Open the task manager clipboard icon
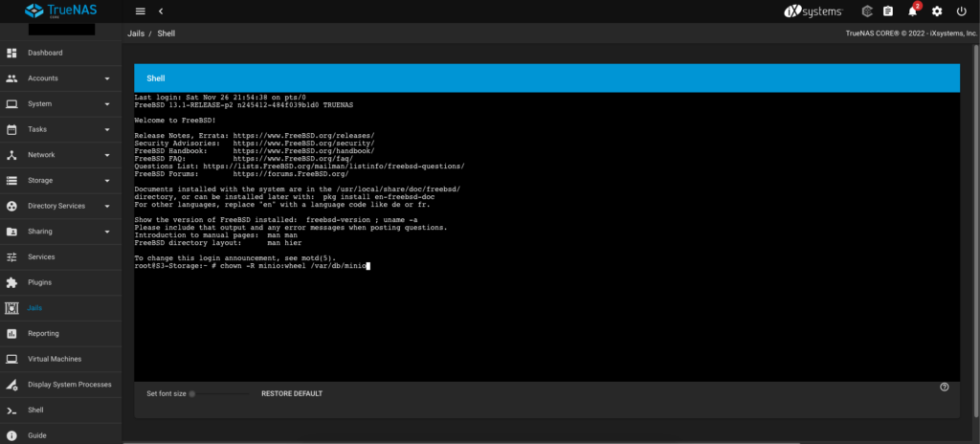 click(888, 11)
